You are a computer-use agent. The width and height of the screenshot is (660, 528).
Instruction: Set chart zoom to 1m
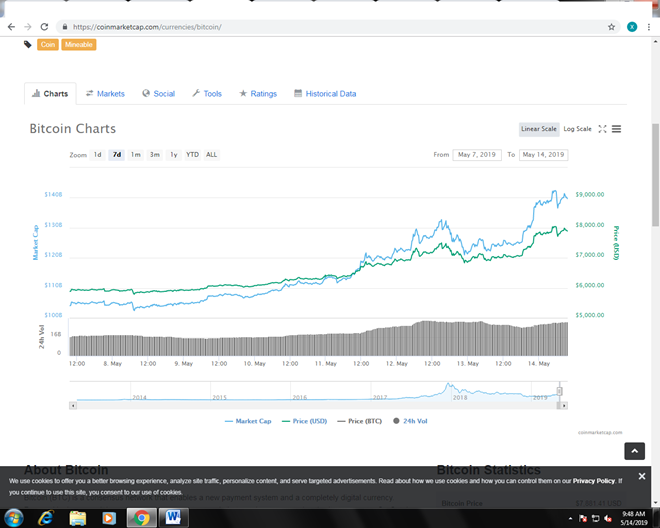(x=136, y=155)
